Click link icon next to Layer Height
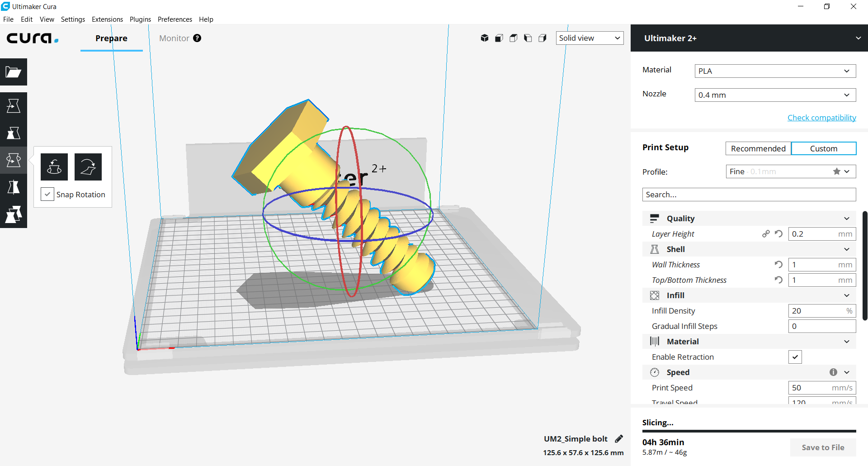 [766, 234]
